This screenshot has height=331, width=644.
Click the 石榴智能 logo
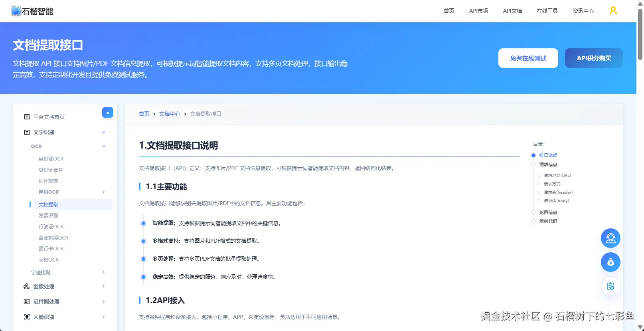click(x=32, y=11)
